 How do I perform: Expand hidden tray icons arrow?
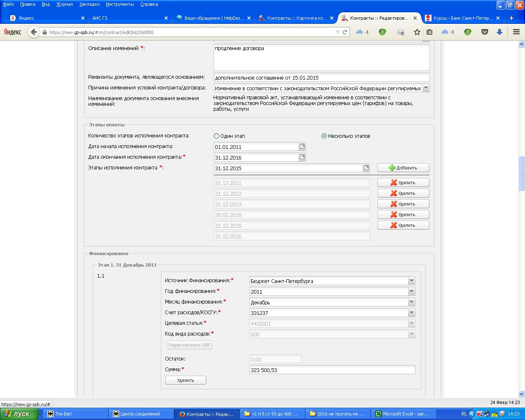tap(472, 414)
